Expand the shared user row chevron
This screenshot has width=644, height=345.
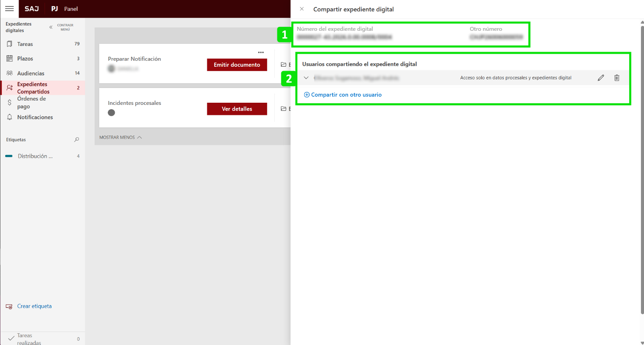click(x=306, y=78)
